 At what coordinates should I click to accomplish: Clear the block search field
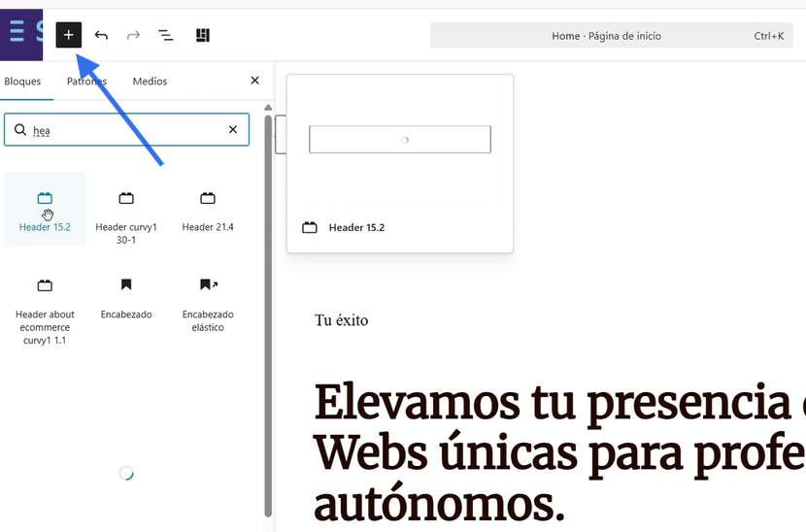[x=233, y=129]
